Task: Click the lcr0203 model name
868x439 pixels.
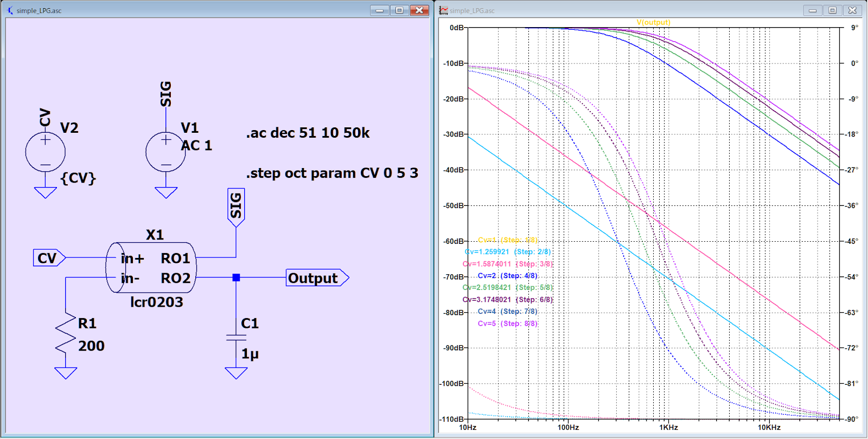Action: tap(157, 302)
